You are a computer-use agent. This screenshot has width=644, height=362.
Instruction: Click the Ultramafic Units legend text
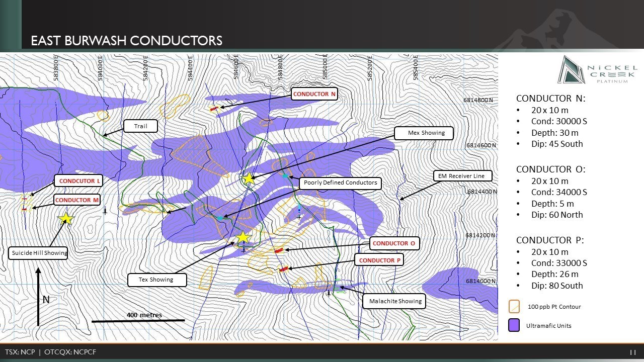(x=548, y=326)
